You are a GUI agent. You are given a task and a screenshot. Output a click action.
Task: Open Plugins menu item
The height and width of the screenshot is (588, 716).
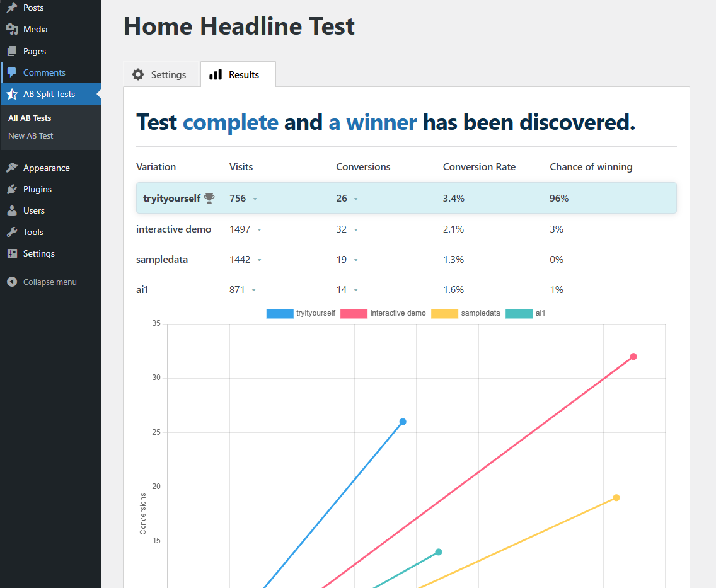pos(50,189)
